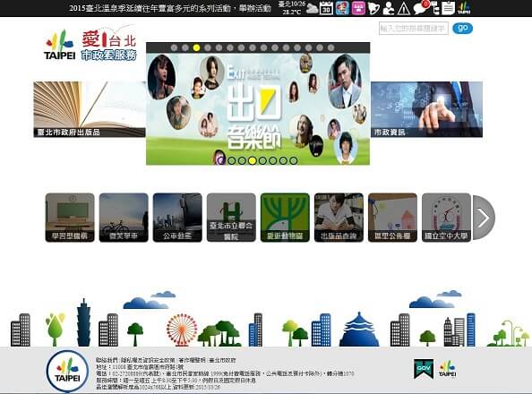Viewport: 532px width, 394px height.
Task: Open the 國立空中大學 university tile
Action: click(x=446, y=218)
